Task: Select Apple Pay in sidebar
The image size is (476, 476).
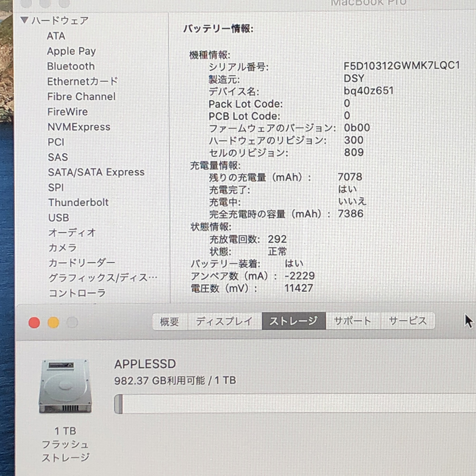Action: pos(71,51)
